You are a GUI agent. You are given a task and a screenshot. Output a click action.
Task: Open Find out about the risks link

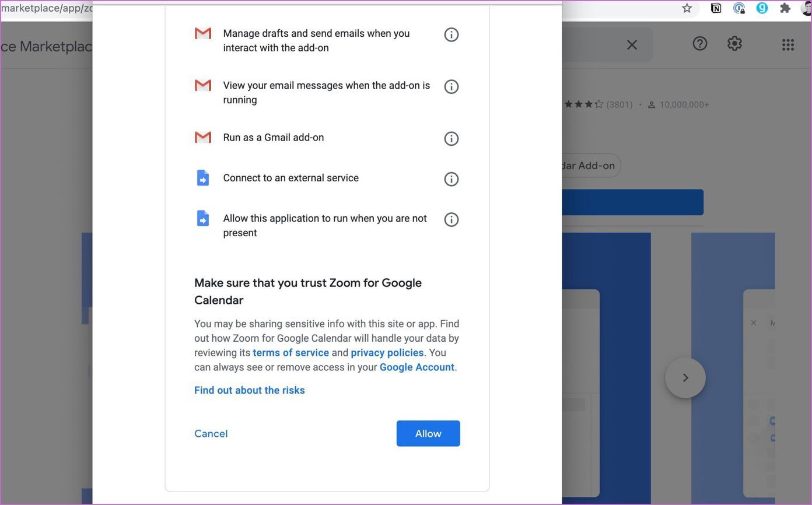(x=250, y=390)
